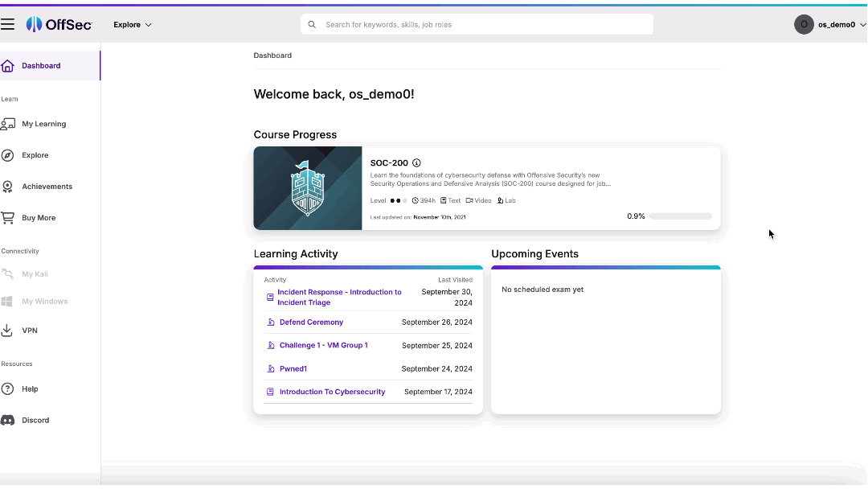This screenshot has width=868, height=489.
Task: Open Challenge 1 - VM Group 1
Action: (x=324, y=345)
